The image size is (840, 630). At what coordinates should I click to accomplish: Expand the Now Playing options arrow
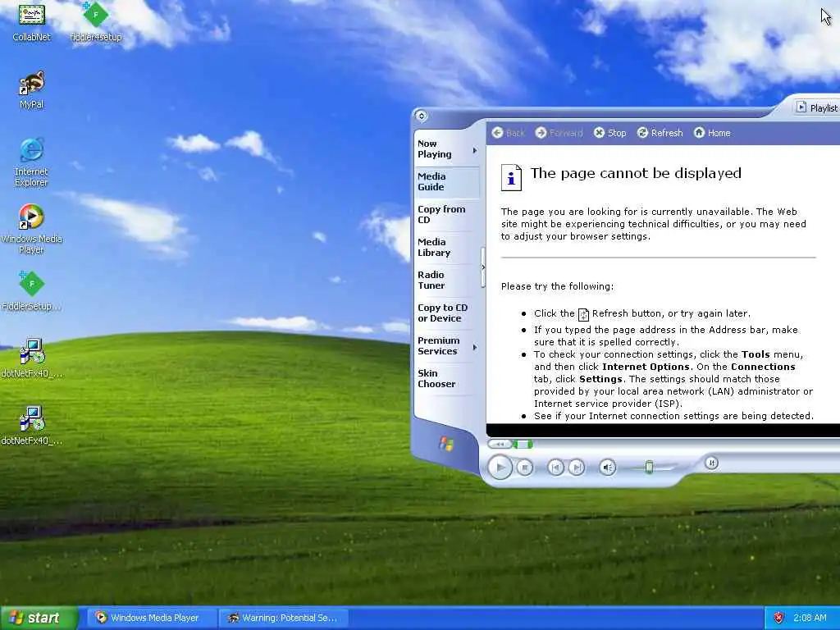point(475,151)
